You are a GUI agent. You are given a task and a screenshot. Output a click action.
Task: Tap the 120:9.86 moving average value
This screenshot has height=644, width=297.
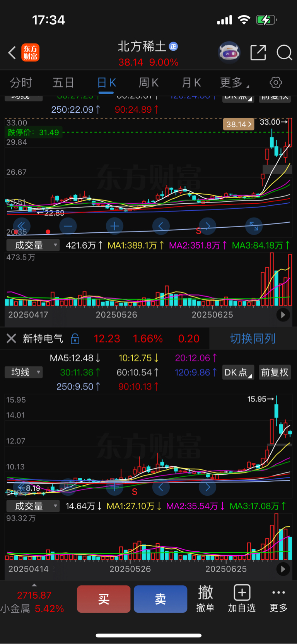click(196, 372)
